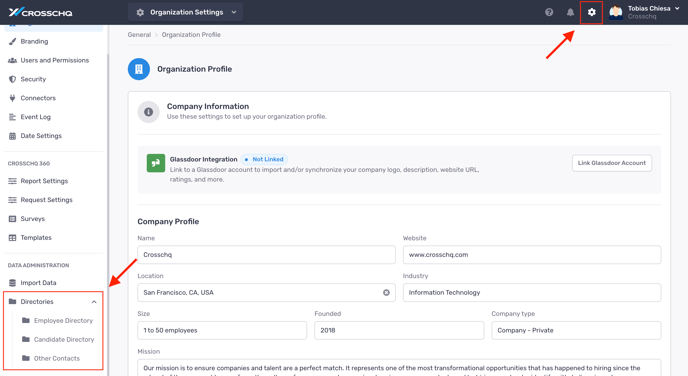Open notifications bell icon

coord(570,12)
